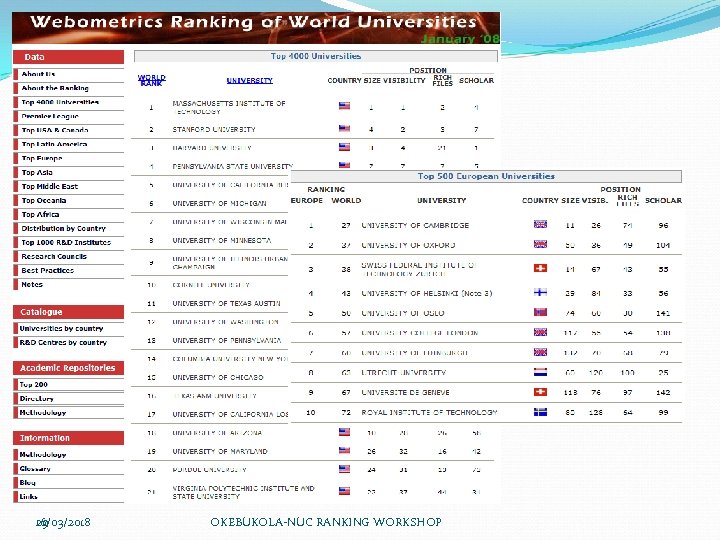Image resolution: width=720 pixels, height=540 pixels.
Task: Open the About Us menu link
Action: (x=39, y=74)
